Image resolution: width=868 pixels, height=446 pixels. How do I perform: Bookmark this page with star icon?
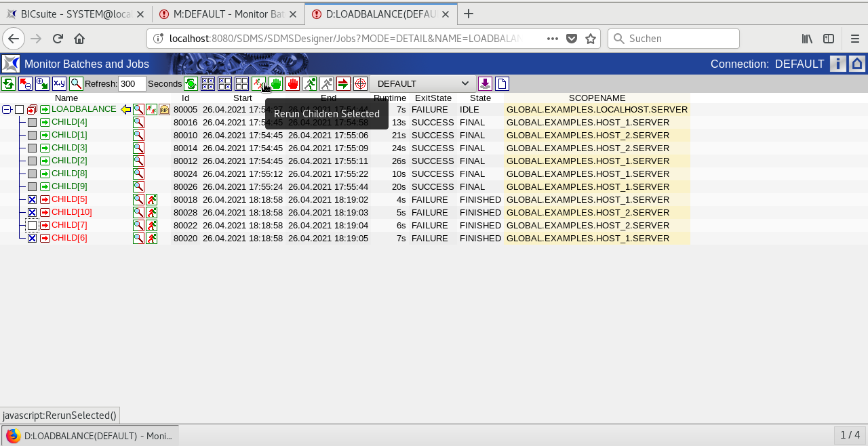[x=591, y=39]
